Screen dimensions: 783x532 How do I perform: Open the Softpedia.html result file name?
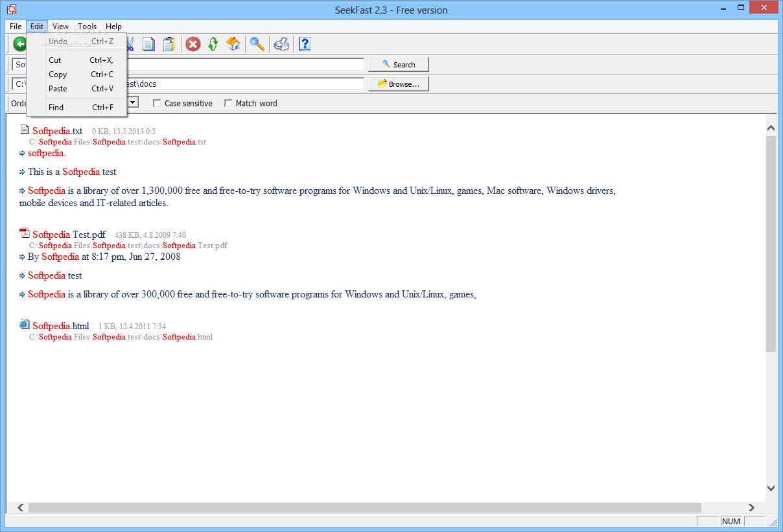pyautogui.click(x=61, y=326)
